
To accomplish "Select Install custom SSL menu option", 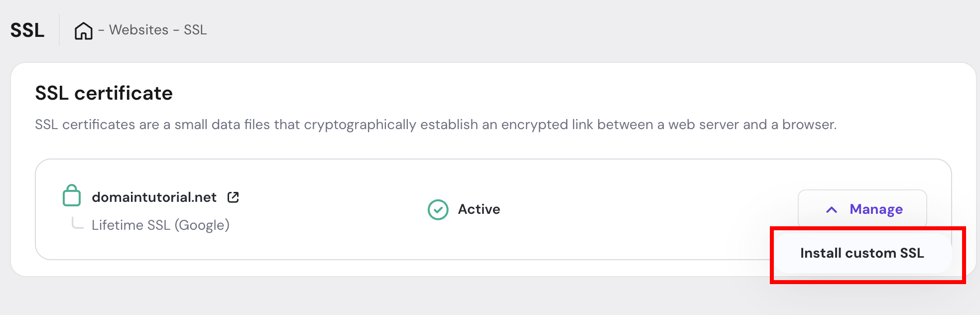I will [862, 253].
